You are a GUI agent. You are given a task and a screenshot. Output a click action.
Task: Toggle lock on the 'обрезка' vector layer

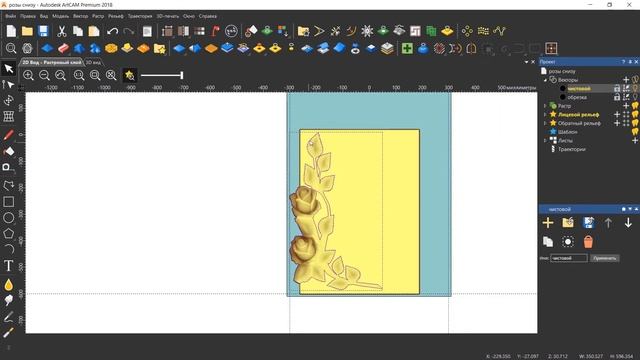(x=617, y=97)
